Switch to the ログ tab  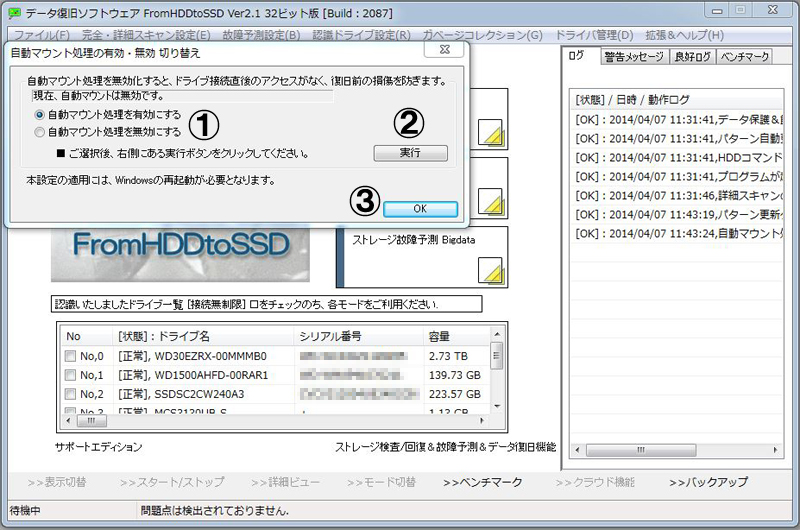[x=577, y=56]
